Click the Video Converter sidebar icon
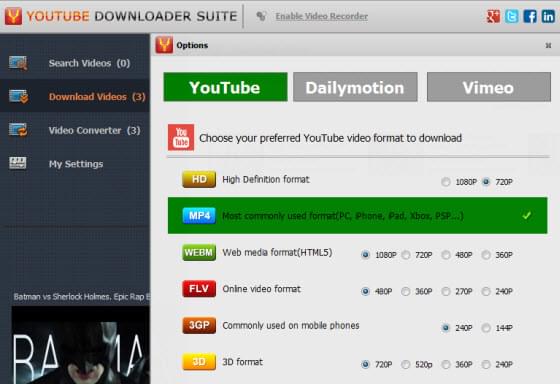This screenshot has width=560, height=384. pos(18,130)
